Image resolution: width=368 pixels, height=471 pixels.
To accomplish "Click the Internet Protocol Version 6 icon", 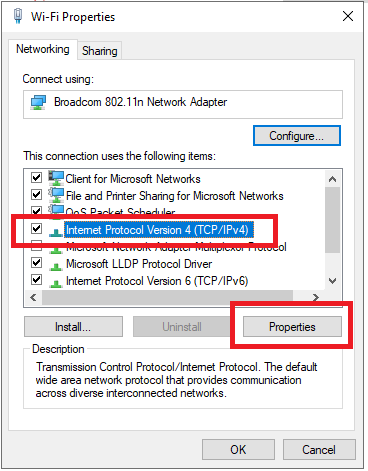I will click(56, 284).
